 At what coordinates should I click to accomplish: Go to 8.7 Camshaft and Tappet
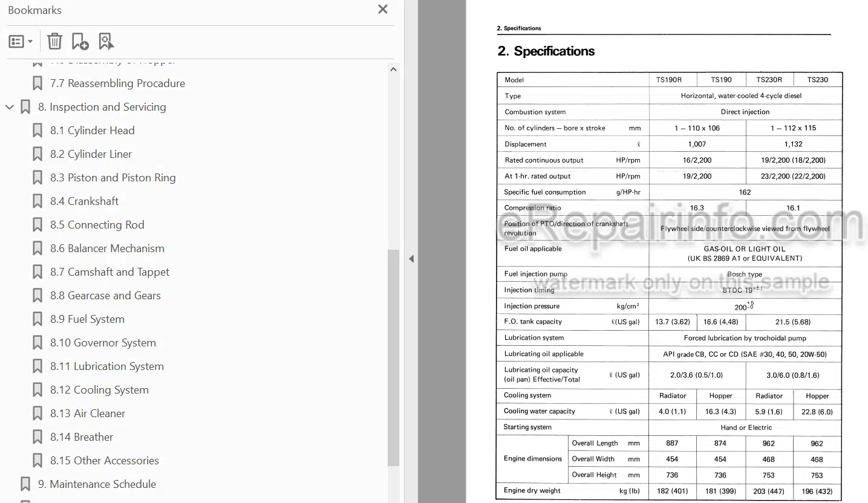point(109,272)
